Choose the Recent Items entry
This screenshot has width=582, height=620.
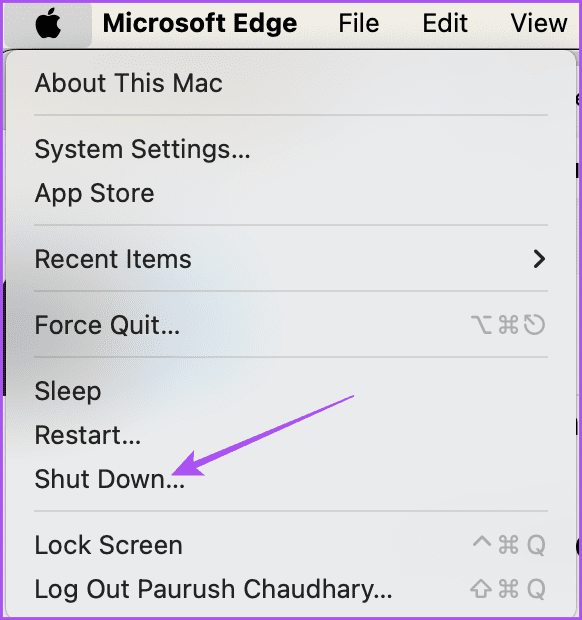click(x=291, y=259)
